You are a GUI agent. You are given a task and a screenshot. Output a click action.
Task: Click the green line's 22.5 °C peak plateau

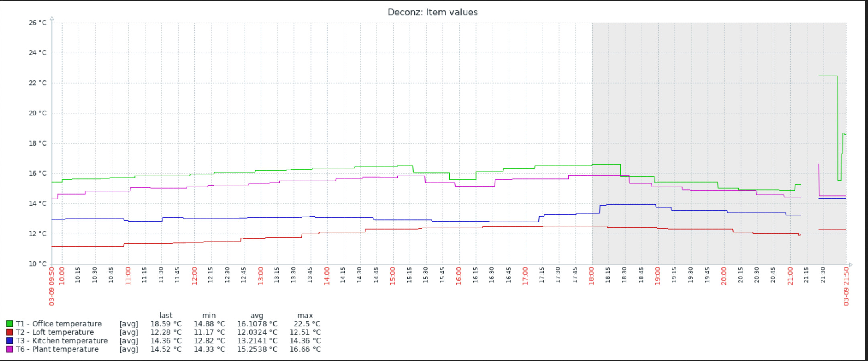[828, 76]
